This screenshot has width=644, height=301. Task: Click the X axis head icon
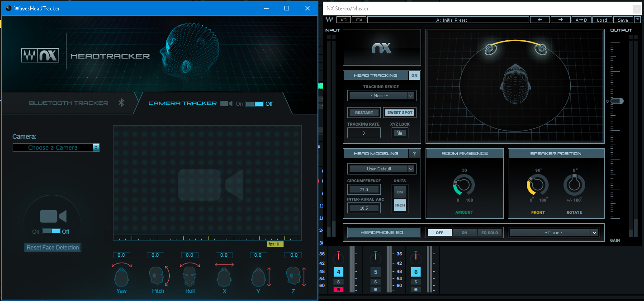click(x=224, y=276)
